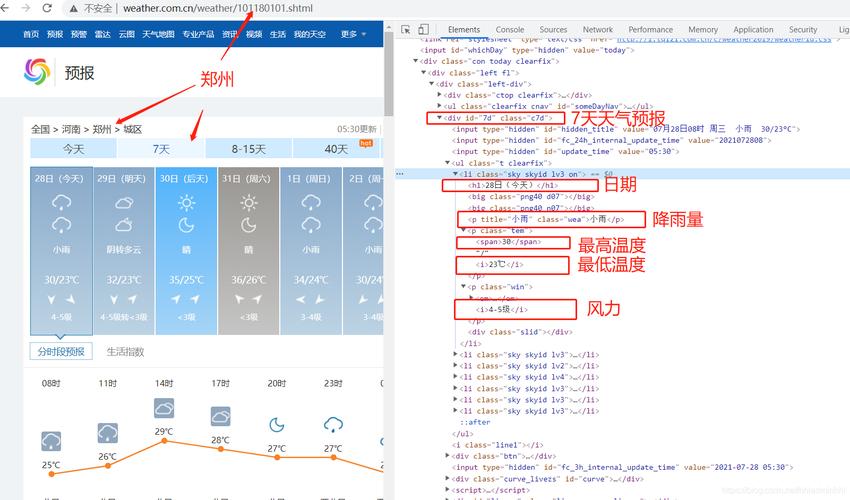The image size is (850, 500).
Task: Activate the DevTools inspect element picker
Action: (x=405, y=29)
